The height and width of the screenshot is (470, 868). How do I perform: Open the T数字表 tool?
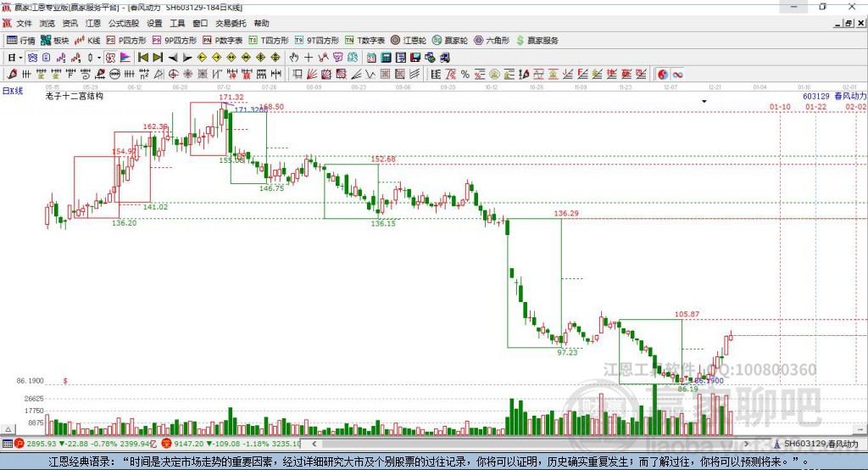364,41
